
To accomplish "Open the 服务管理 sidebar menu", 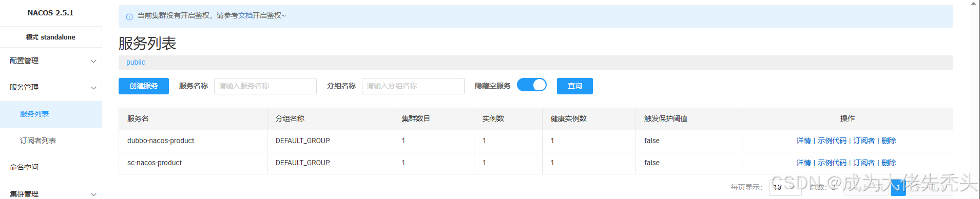I will (x=51, y=88).
